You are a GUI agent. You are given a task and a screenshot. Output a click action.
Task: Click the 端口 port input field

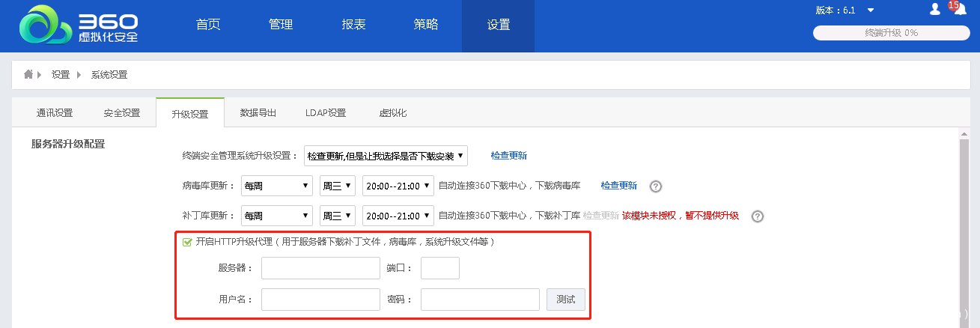pyautogui.click(x=439, y=268)
